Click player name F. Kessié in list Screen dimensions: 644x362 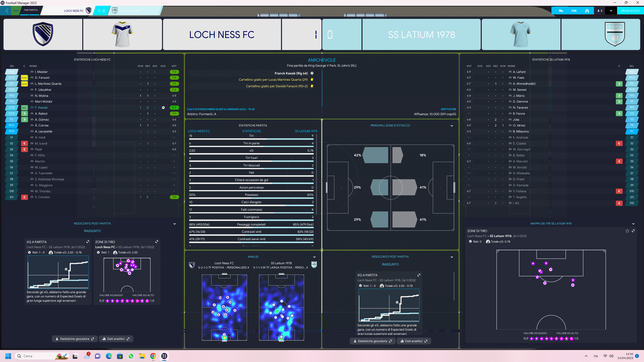coord(41,108)
